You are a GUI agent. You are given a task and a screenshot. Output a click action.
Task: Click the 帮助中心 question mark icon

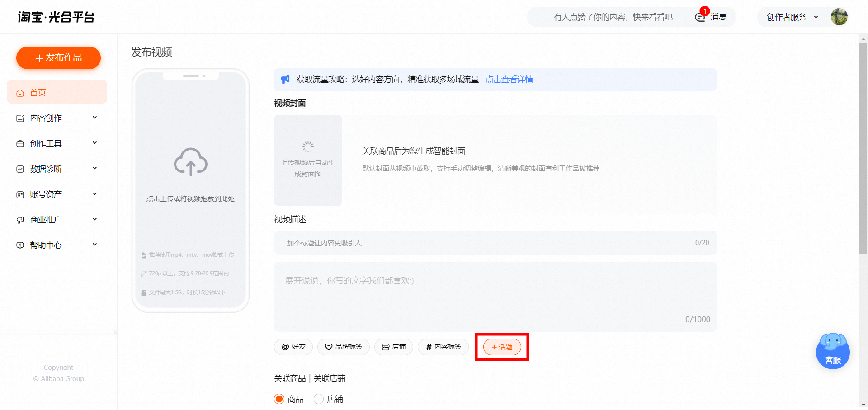point(20,245)
